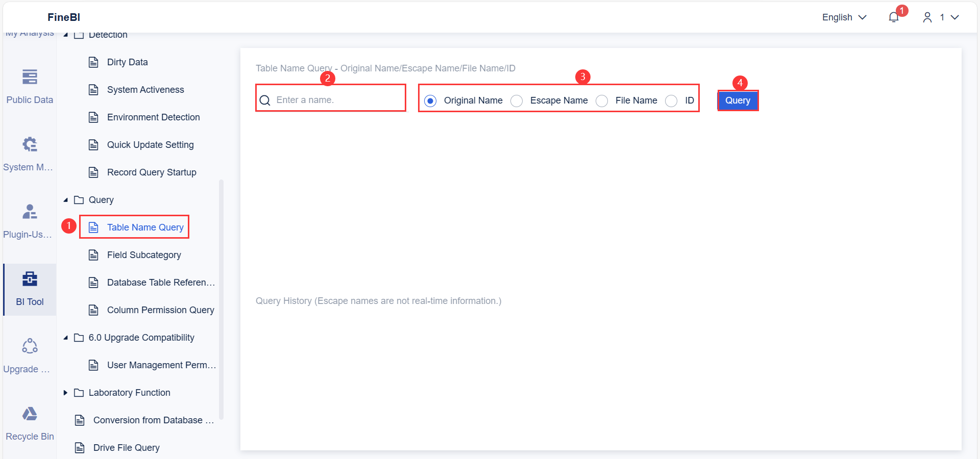Select the Escape Name radio button

[517, 100]
